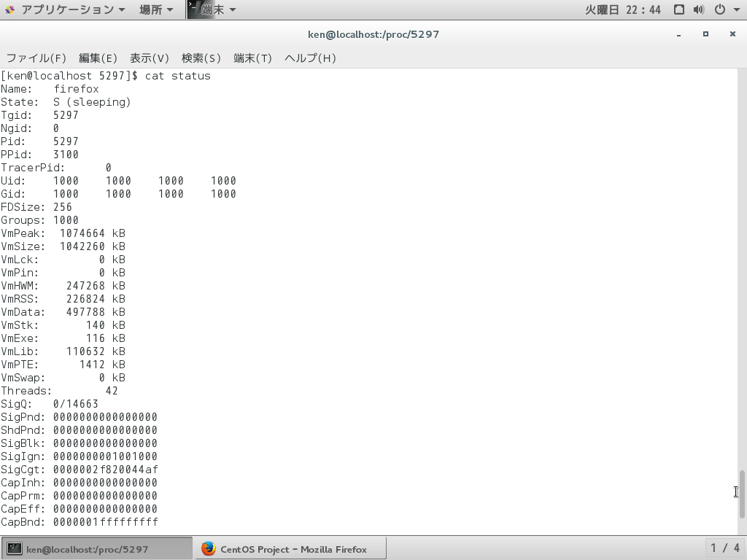Click the display/accessibility icon in system tray
The image size is (747, 560).
[x=679, y=9]
